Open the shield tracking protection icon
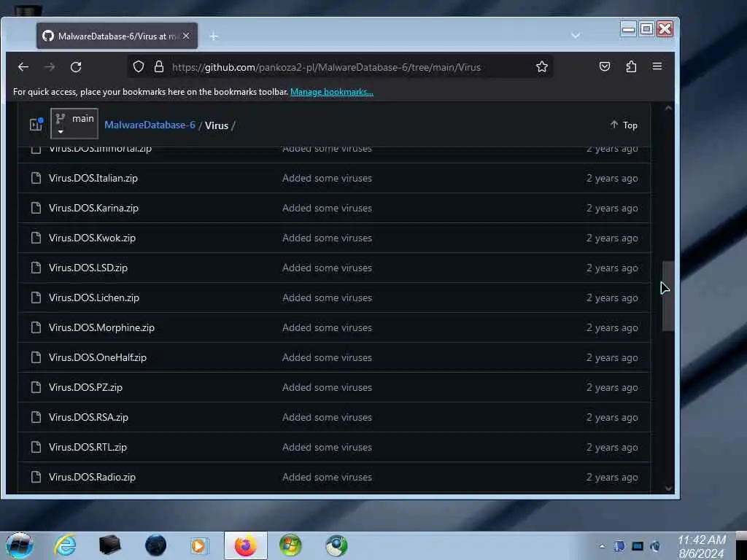The image size is (747, 560). [x=138, y=66]
